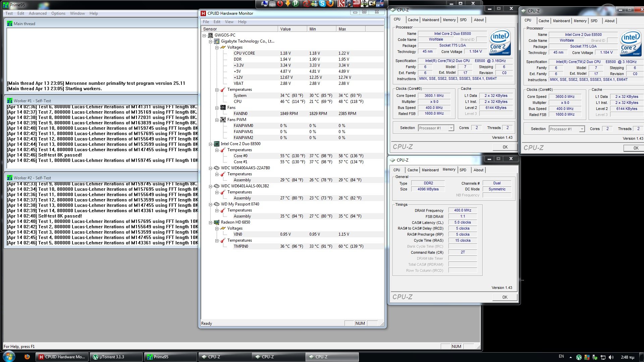Open the Windows Start orb

pos(9,356)
